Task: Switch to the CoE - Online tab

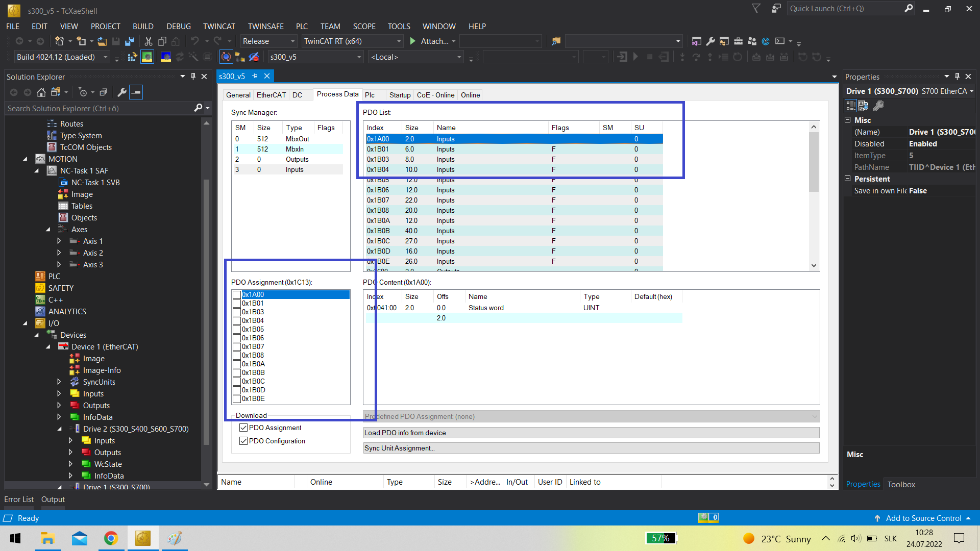Action: point(435,95)
